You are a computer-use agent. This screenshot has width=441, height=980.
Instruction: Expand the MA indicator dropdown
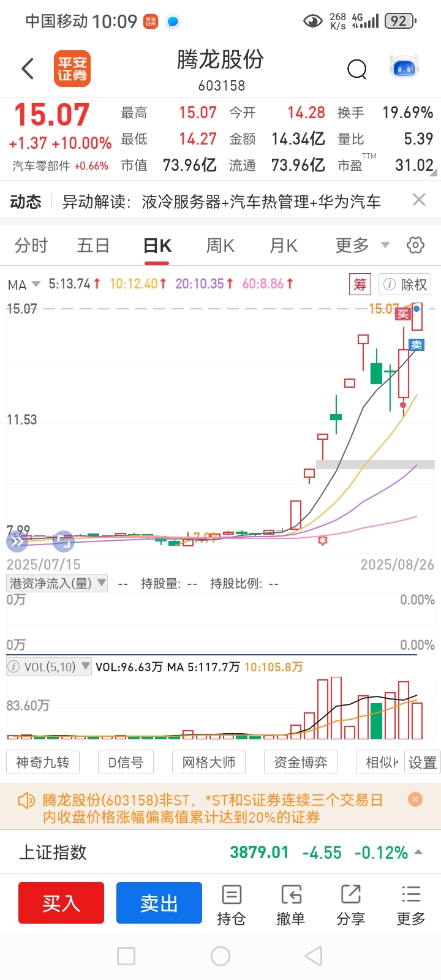coord(24,284)
